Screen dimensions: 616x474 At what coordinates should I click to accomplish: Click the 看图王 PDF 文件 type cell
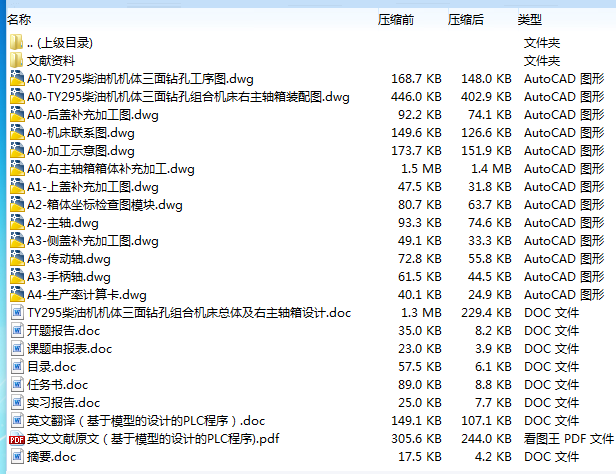click(x=568, y=439)
